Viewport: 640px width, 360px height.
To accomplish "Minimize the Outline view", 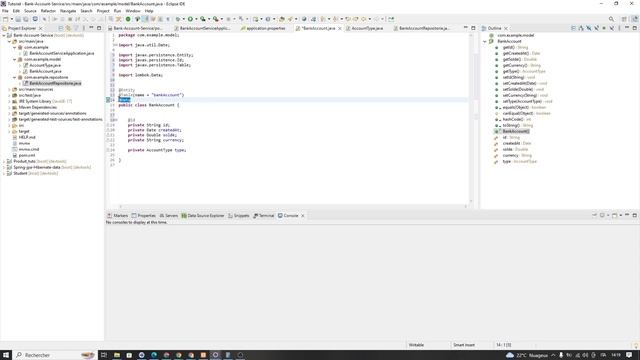I will 627,28.
